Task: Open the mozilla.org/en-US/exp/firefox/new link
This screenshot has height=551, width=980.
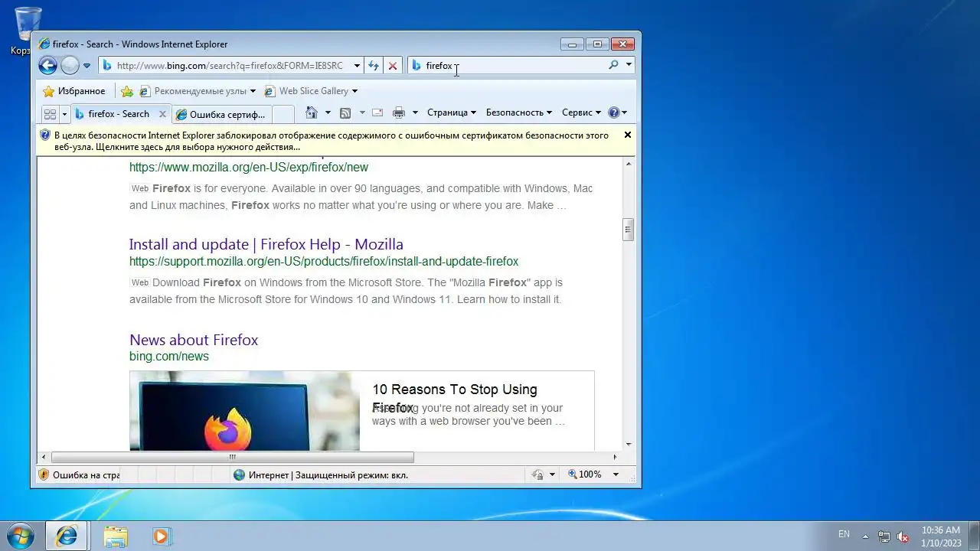Action: pos(249,167)
